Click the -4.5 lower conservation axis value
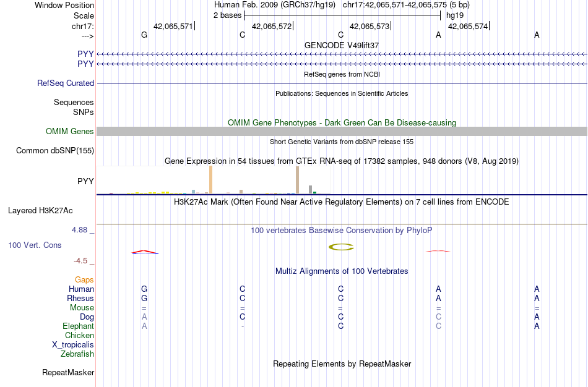The width and height of the screenshot is (588, 387). [80, 261]
